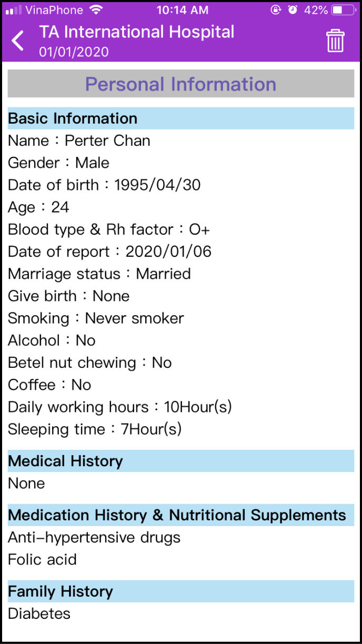The height and width of the screenshot is (644, 362).
Task: Tap the Personal Information header bar
Action: (180, 84)
